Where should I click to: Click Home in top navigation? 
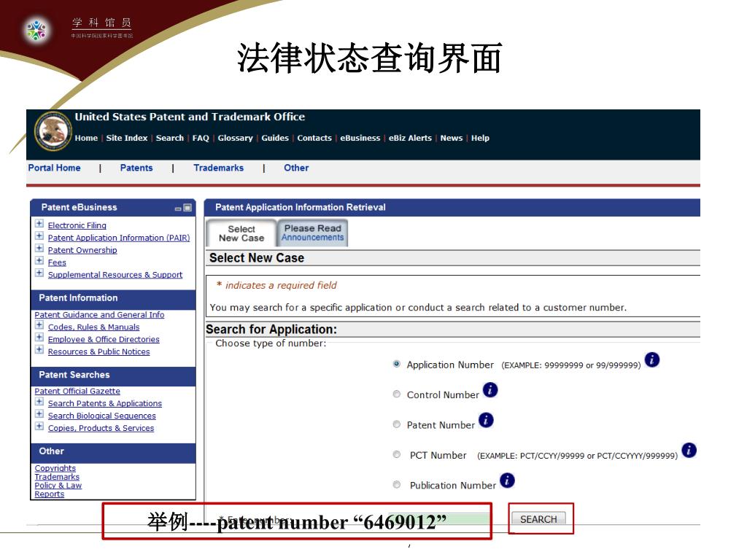point(86,138)
